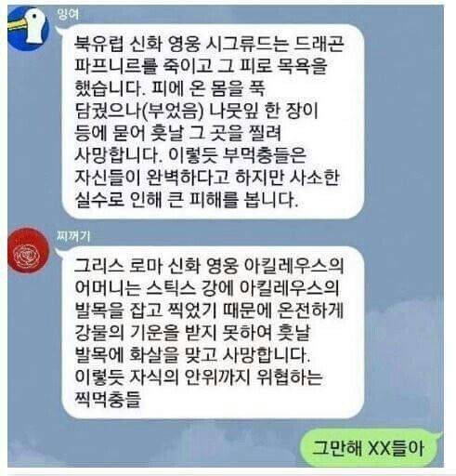Click the sender name 찌꺼기

click(x=73, y=236)
